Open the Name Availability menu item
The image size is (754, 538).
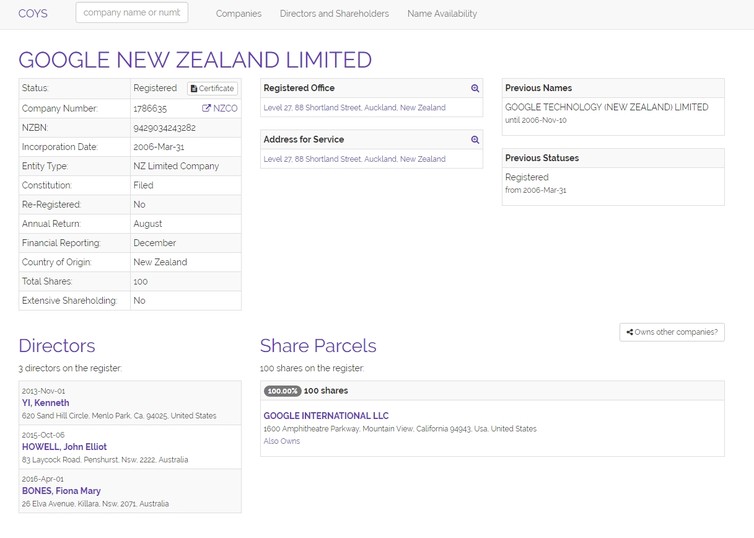[x=442, y=13]
